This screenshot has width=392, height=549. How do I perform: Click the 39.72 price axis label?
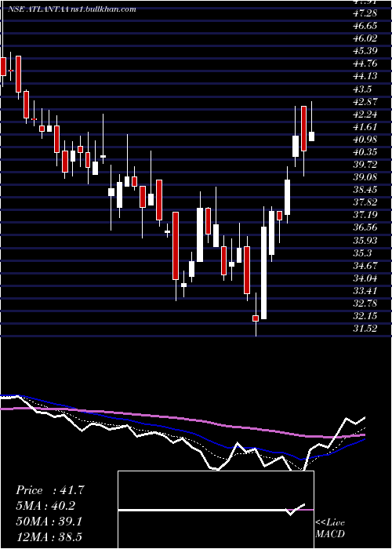coord(365,165)
